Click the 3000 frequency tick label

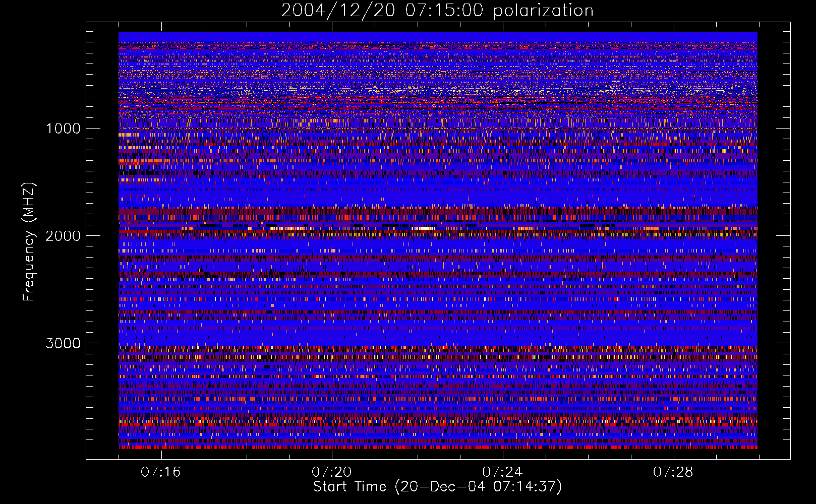[63, 343]
